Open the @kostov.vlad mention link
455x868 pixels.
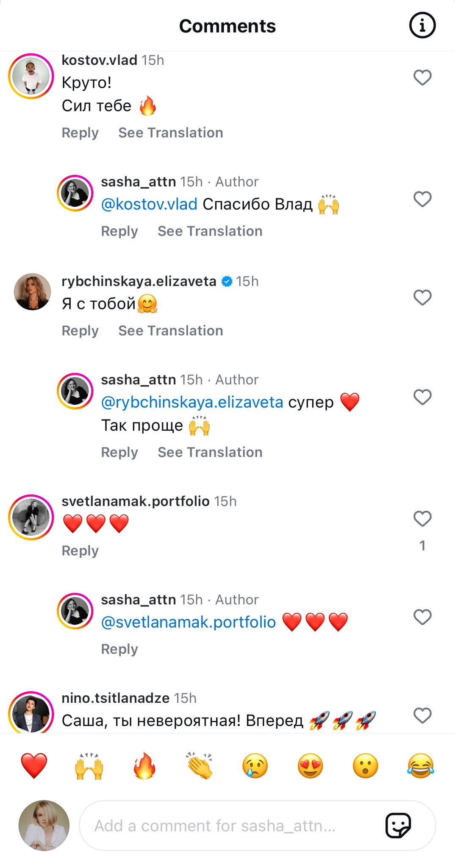coord(149,204)
